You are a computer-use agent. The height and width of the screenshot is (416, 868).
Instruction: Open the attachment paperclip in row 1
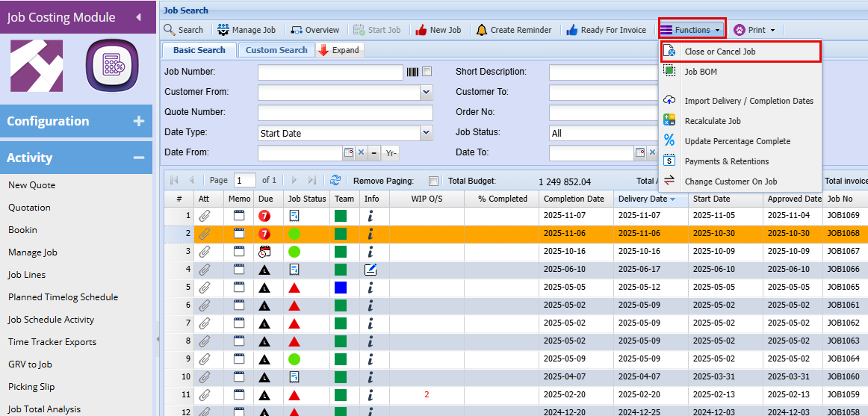click(x=204, y=215)
